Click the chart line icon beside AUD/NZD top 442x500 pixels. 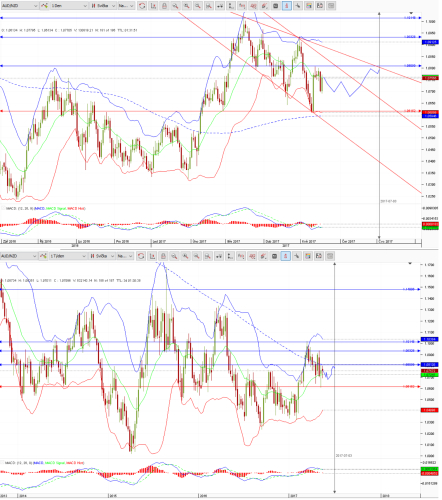click(x=44, y=6)
